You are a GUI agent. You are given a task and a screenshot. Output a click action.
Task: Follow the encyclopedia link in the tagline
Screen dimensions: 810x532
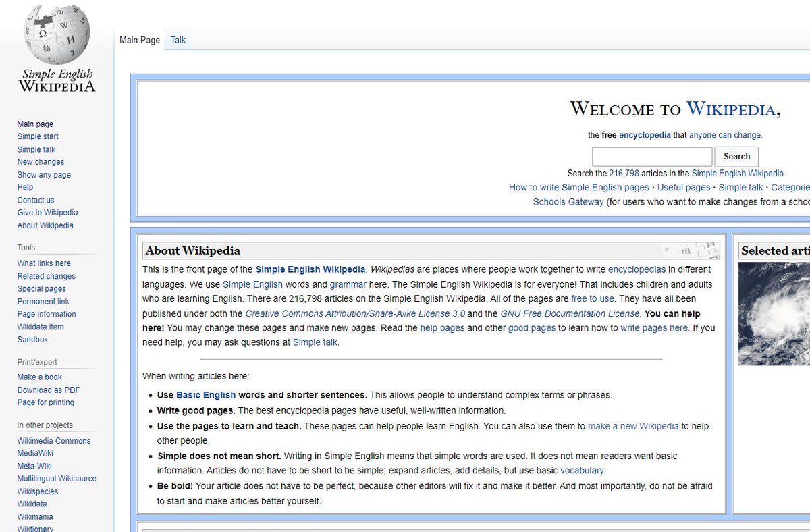click(645, 135)
